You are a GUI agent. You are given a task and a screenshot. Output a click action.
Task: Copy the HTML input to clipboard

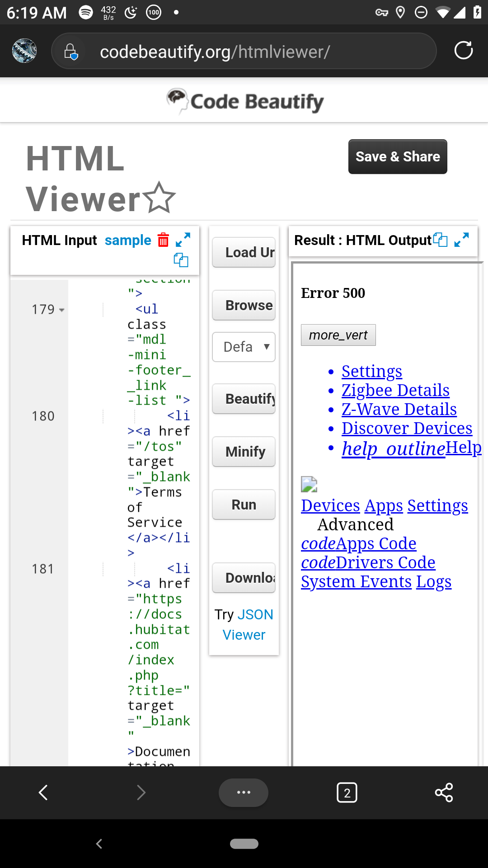point(181,260)
